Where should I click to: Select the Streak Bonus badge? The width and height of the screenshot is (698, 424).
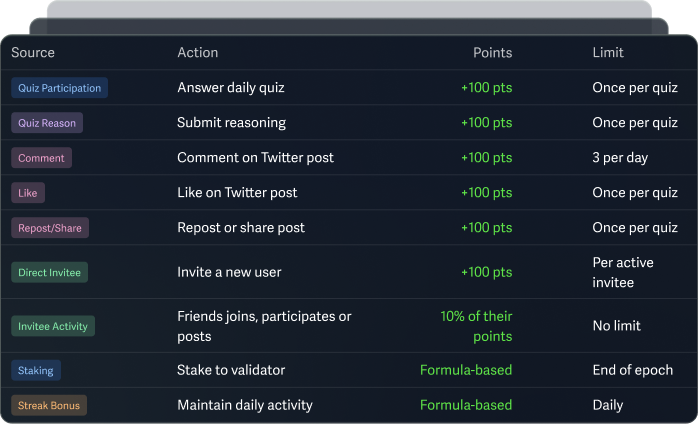coord(49,406)
